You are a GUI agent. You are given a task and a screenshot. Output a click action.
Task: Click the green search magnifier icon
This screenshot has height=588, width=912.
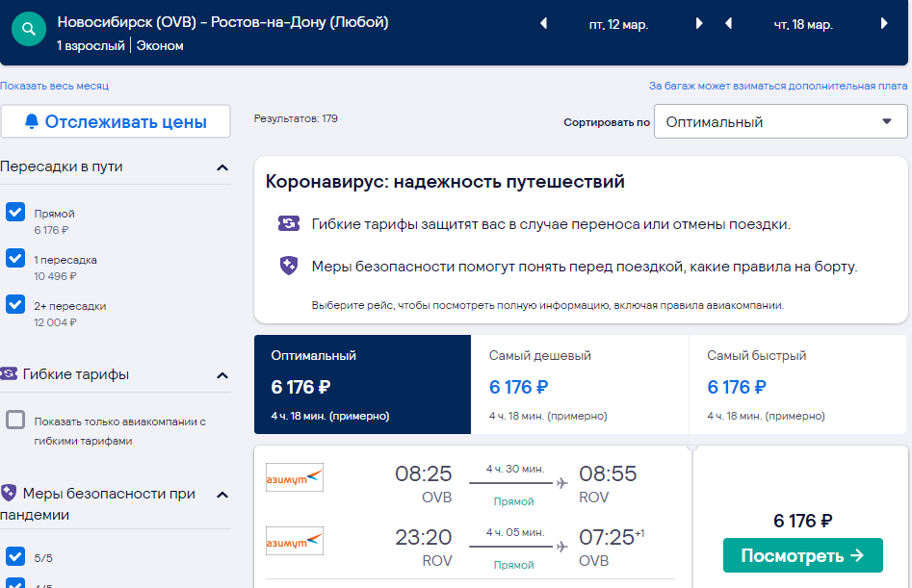click(29, 29)
